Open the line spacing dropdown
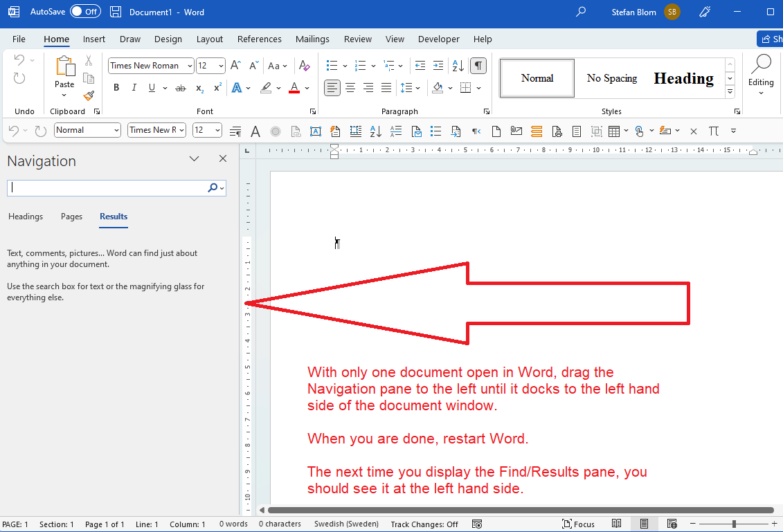The width and height of the screenshot is (783, 532). coord(411,88)
